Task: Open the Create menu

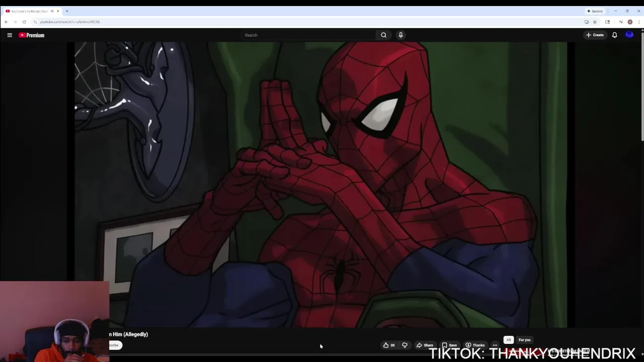Action: (595, 35)
